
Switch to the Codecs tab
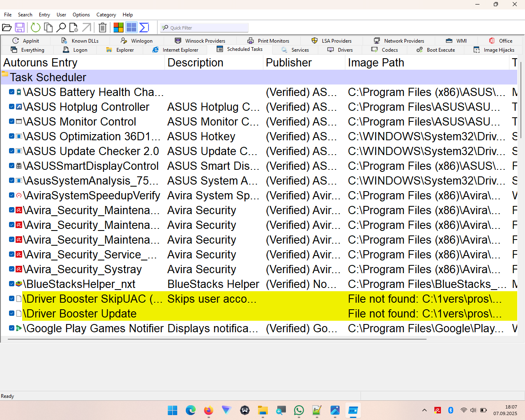[x=385, y=50]
